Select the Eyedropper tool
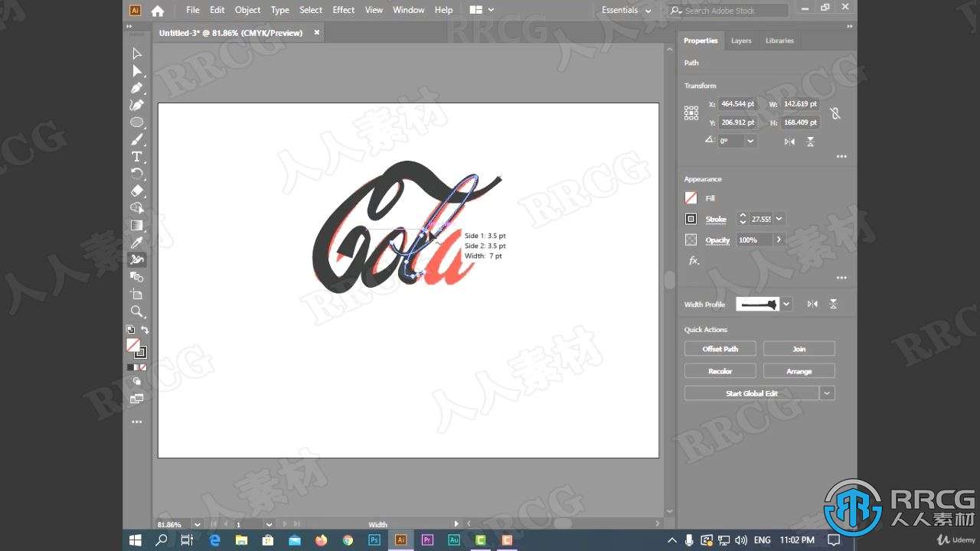The image size is (980, 551). pos(137,243)
